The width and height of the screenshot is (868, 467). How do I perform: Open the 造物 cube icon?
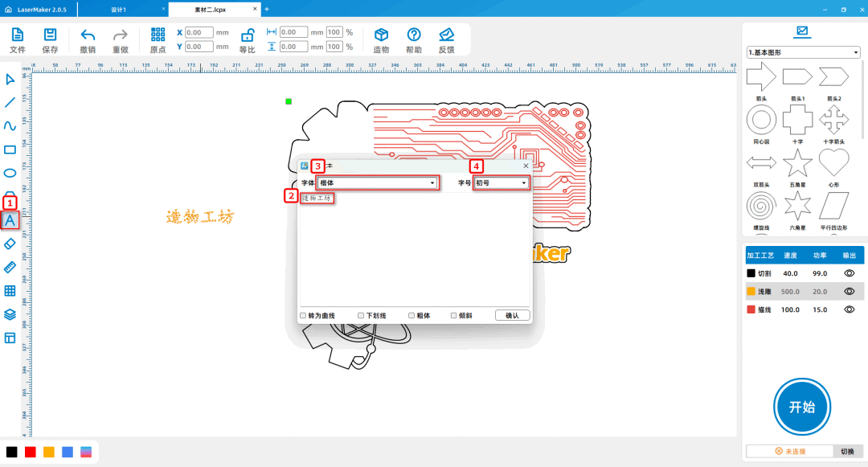[x=381, y=35]
